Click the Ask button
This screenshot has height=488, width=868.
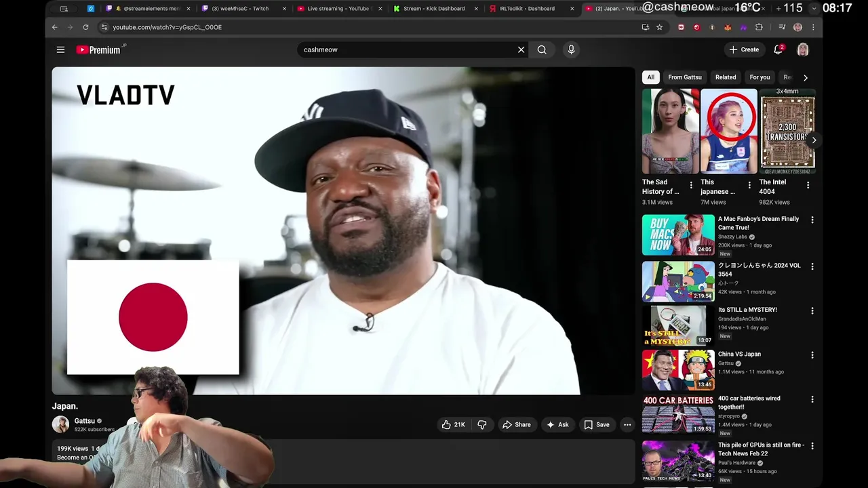[x=557, y=425]
